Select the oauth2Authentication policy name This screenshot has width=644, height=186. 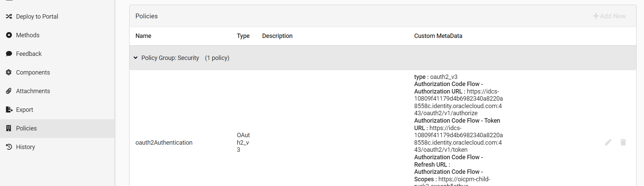164,143
